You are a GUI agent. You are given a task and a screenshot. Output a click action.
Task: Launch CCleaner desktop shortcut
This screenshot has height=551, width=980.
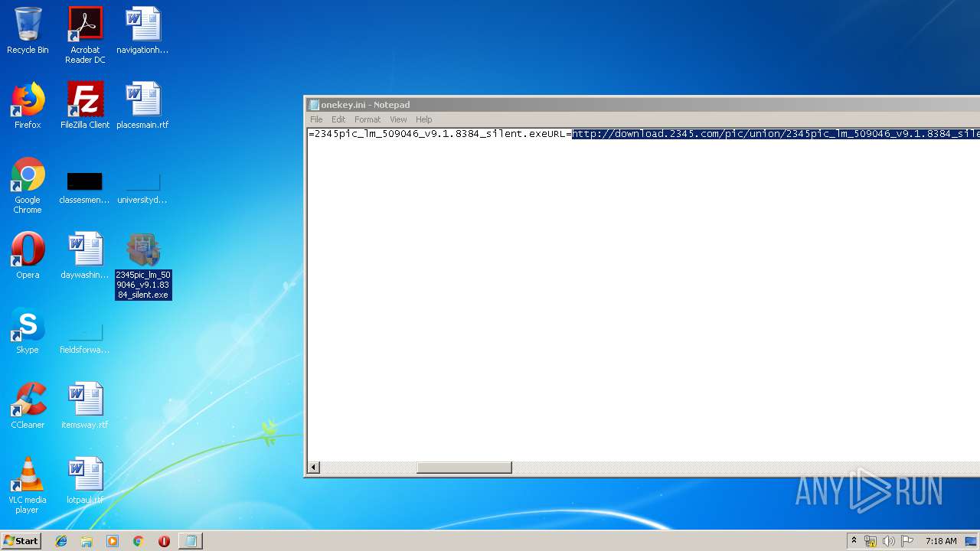tap(28, 406)
